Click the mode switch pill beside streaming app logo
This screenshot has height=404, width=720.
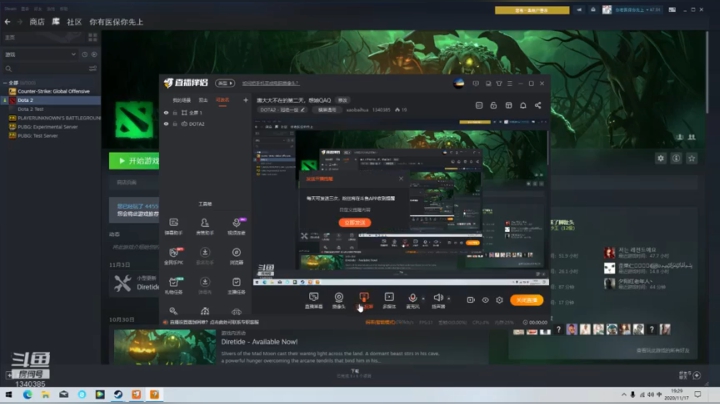(225, 83)
